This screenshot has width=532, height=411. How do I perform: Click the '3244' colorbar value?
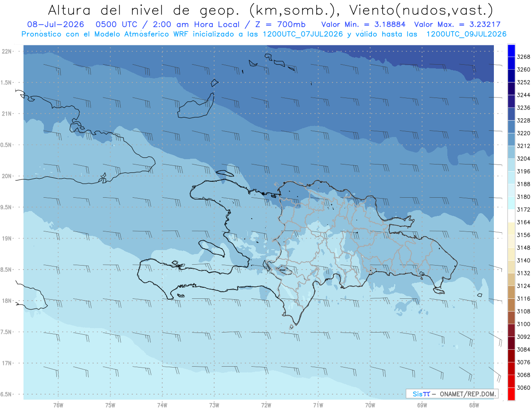click(x=524, y=95)
